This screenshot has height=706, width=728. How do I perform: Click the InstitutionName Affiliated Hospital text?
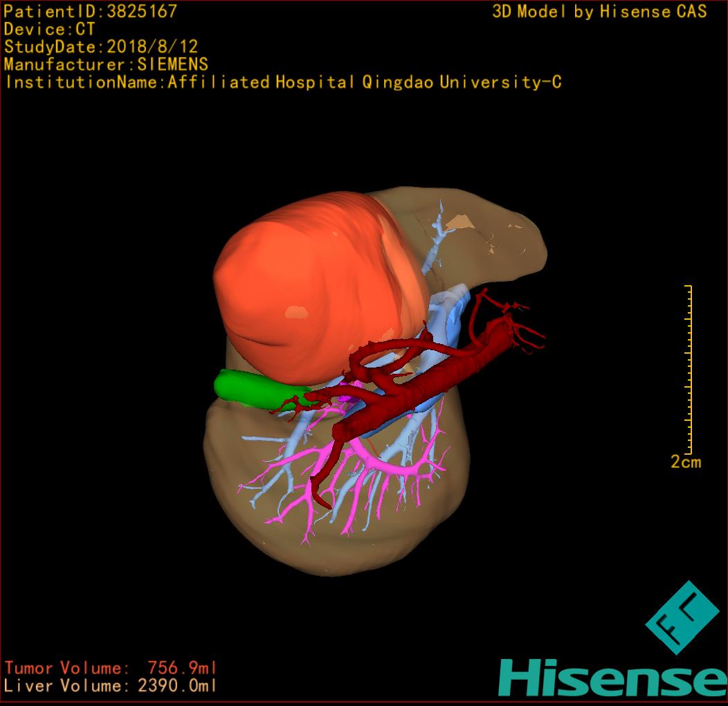pos(283,82)
